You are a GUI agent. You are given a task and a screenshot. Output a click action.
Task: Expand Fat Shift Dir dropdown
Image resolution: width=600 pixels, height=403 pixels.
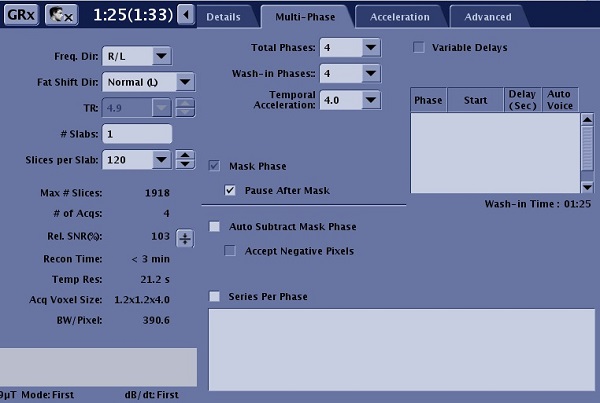point(185,82)
